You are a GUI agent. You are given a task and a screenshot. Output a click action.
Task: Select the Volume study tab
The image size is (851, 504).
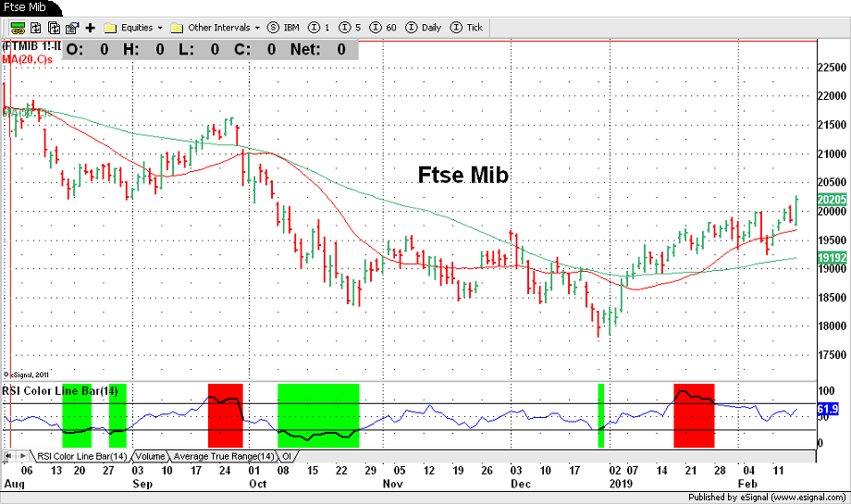pyautogui.click(x=150, y=456)
